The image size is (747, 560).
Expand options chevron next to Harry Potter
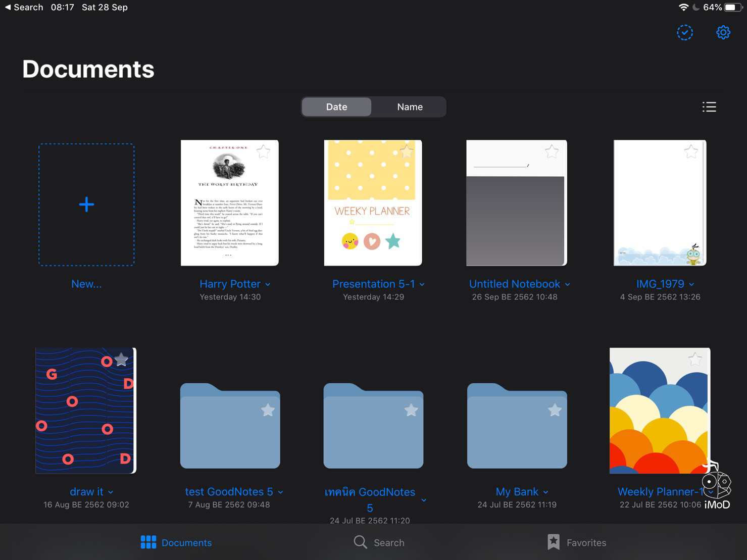click(x=268, y=285)
